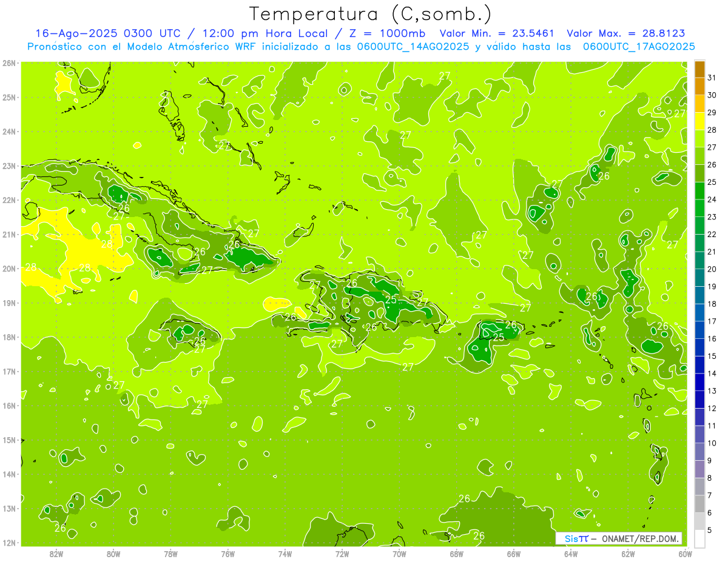Click latitude axis label 24N

click(x=10, y=132)
